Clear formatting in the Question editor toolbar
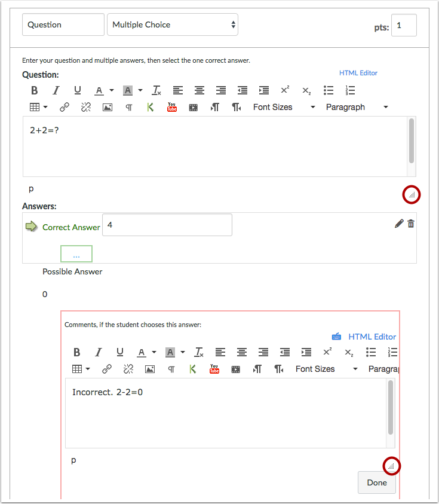 (x=156, y=90)
